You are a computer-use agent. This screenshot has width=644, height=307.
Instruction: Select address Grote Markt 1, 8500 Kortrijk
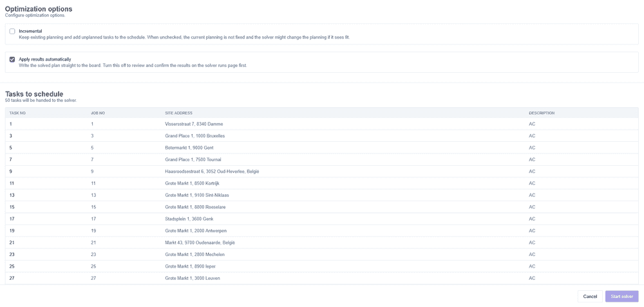point(193,184)
